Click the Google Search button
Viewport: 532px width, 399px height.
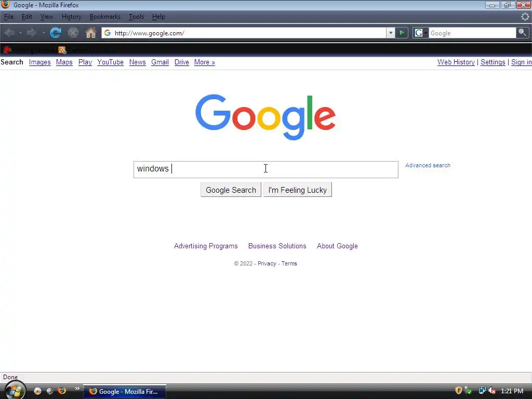231,190
